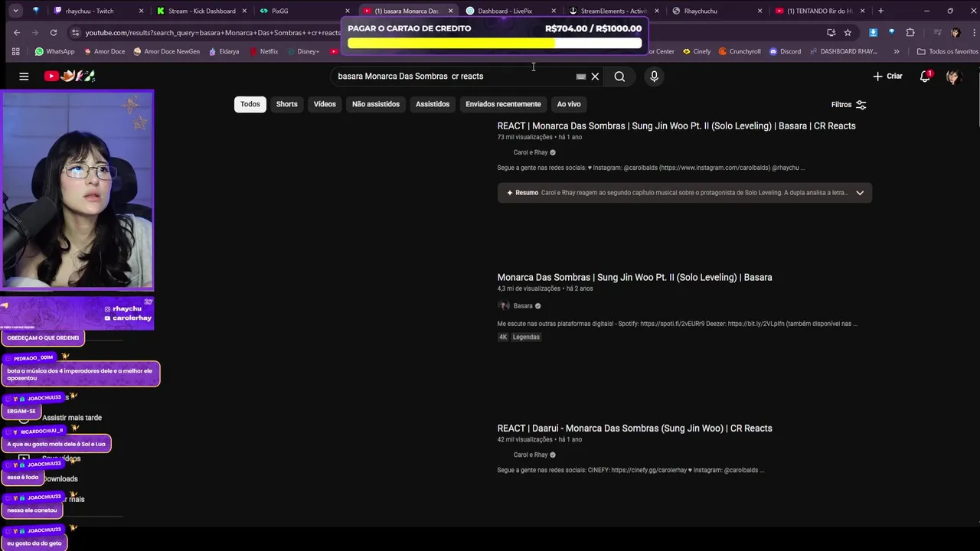Viewport: 980px width, 551px height.
Task: Open the WhatsApp bookmark
Action: click(54, 51)
